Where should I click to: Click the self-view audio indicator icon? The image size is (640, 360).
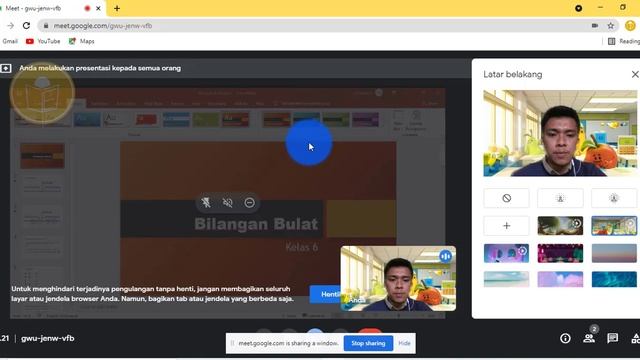coord(445,256)
